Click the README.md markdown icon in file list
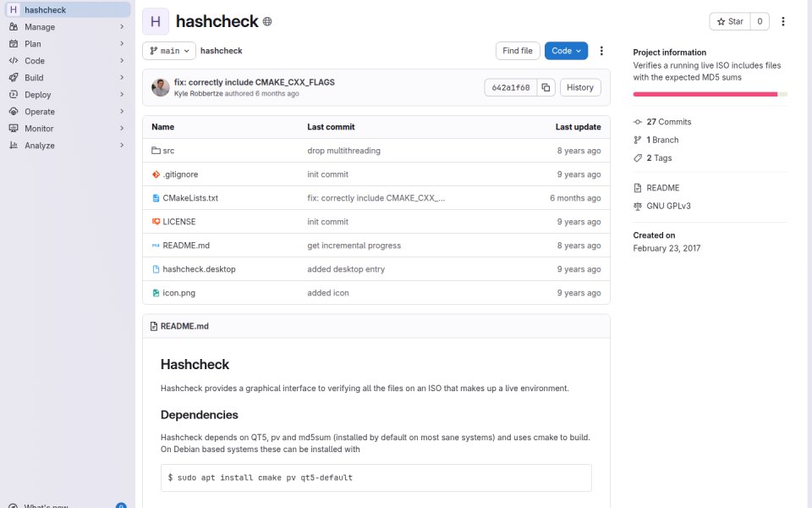 [x=156, y=246]
